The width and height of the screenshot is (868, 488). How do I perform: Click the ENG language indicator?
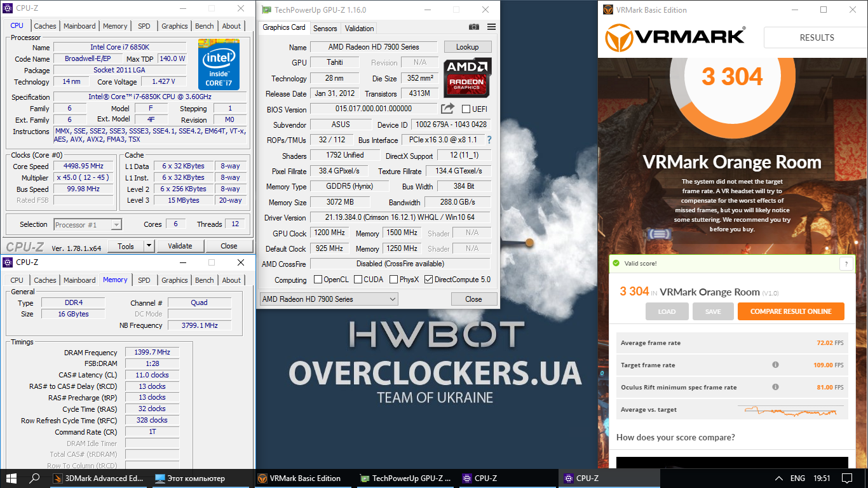coord(797,478)
